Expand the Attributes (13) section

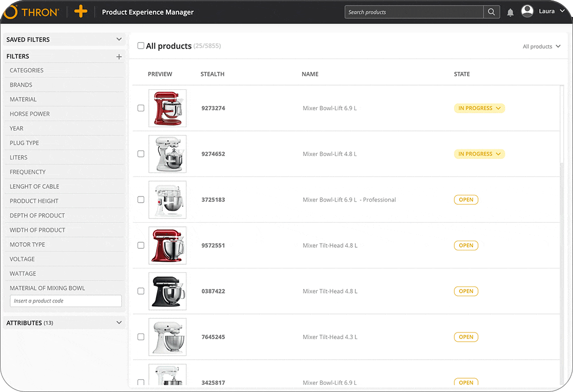tap(119, 323)
